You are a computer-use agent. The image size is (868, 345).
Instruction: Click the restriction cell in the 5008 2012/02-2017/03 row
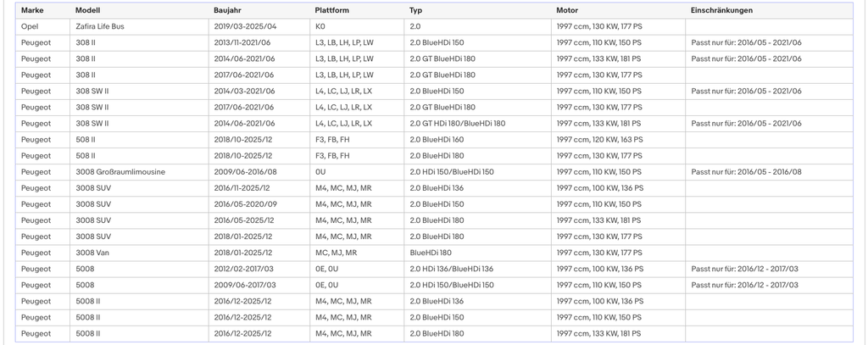pyautogui.click(x=769, y=269)
